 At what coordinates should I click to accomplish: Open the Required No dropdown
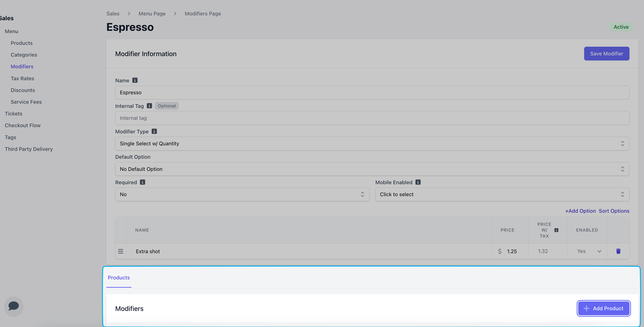click(x=242, y=194)
